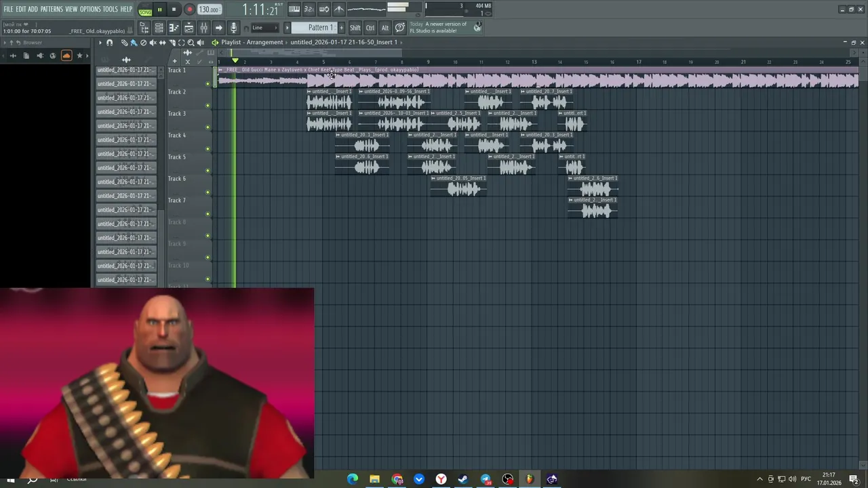This screenshot has height=488, width=868.
Task: Open File Explorer from the taskbar
Action: [x=374, y=479]
